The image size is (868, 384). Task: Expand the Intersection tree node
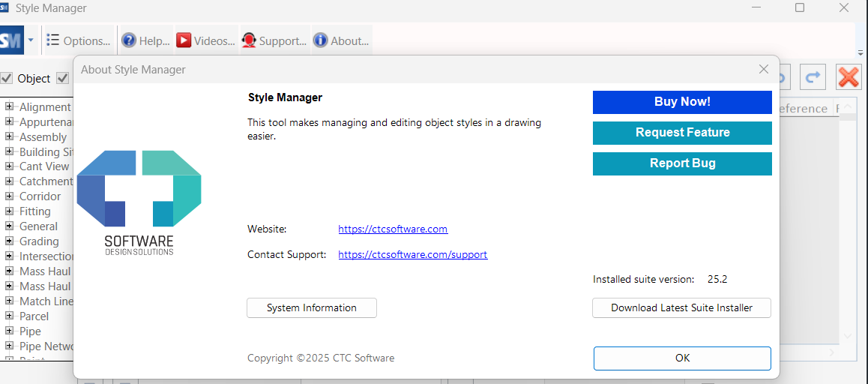10,256
